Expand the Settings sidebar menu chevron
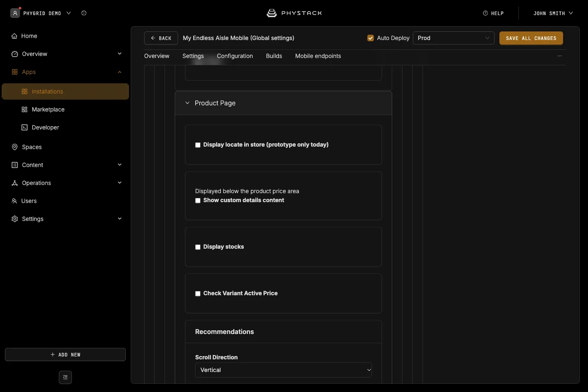 pyautogui.click(x=120, y=219)
